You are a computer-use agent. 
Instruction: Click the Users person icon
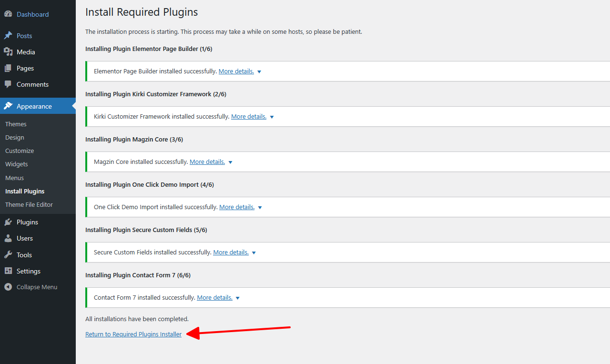[x=8, y=238]
